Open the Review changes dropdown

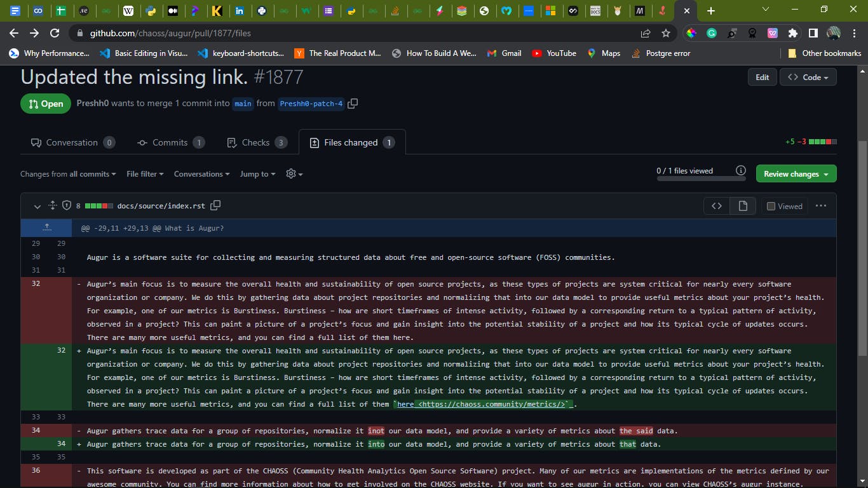pyautogui.click(x=796, y=173)
